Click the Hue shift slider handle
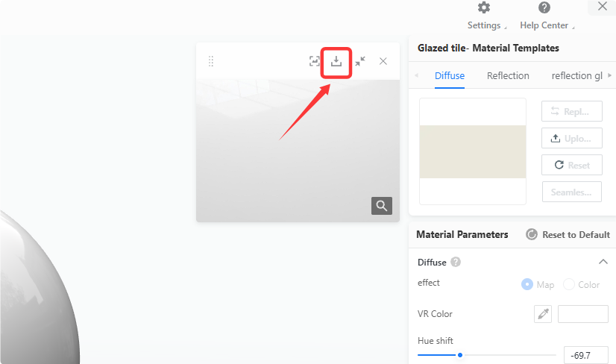 click(x=460, y=355)
